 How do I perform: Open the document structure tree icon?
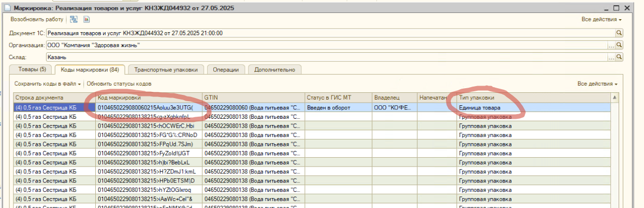click(x=74, y=19)
